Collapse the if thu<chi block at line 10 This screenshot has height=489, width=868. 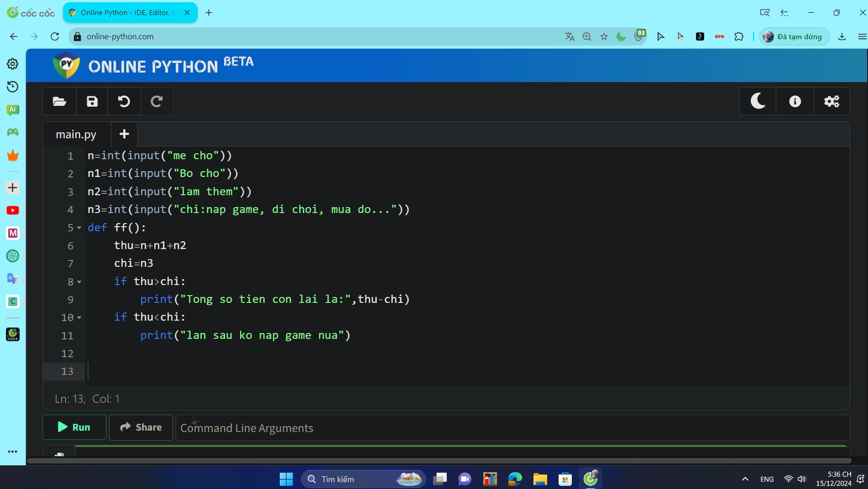[x=79, y=317]
